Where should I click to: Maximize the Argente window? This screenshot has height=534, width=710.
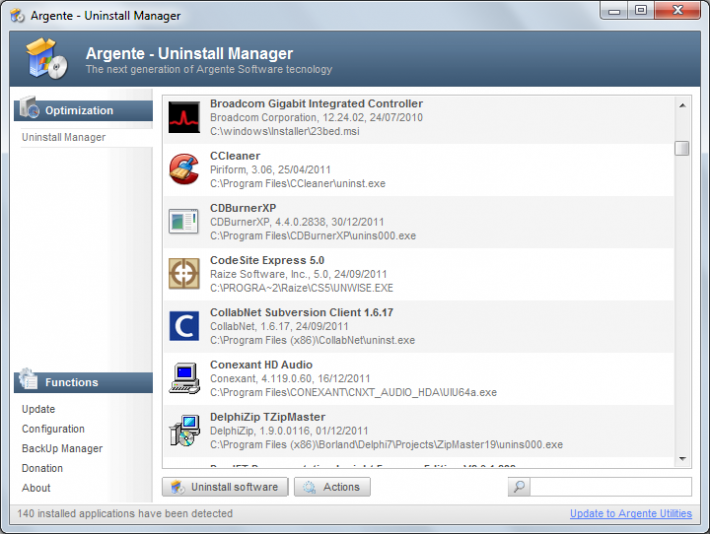pyautogui.click(x=641, y=11)
